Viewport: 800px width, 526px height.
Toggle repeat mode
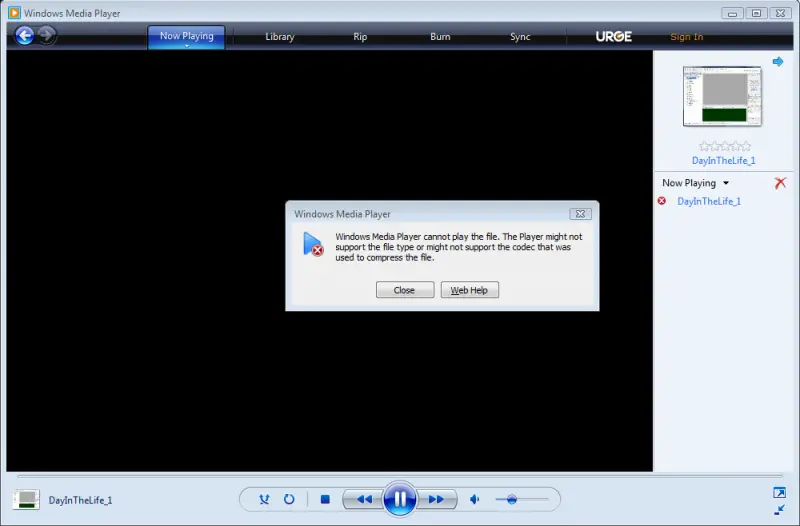pyautogui.click(x=289, y=499)
